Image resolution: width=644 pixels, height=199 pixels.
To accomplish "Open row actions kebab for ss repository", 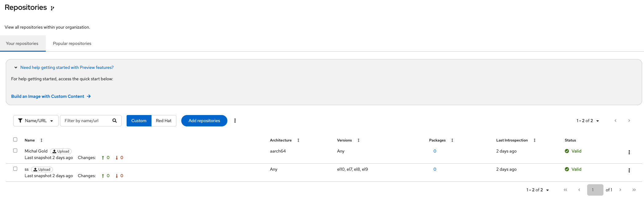I will [629, 170].
